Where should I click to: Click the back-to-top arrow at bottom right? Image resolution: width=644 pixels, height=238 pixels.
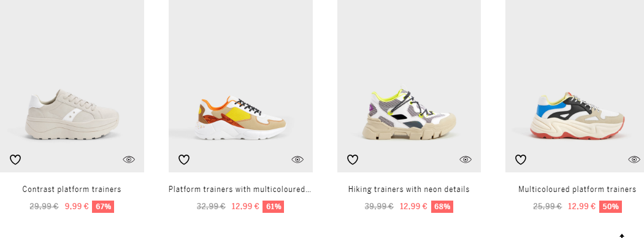coord(622,236)
